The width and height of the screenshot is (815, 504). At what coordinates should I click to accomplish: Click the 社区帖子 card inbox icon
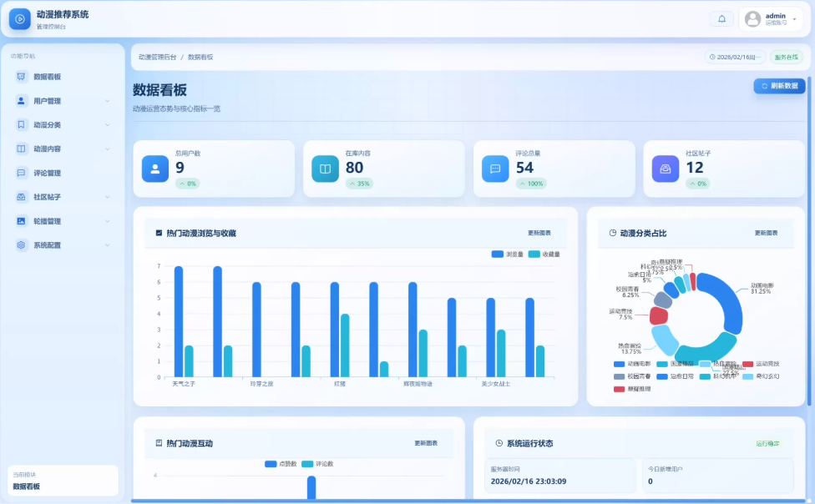coord(666,169)
